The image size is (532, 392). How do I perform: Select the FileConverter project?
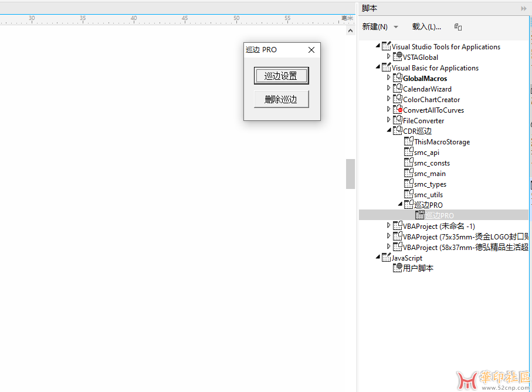point(423,120)
